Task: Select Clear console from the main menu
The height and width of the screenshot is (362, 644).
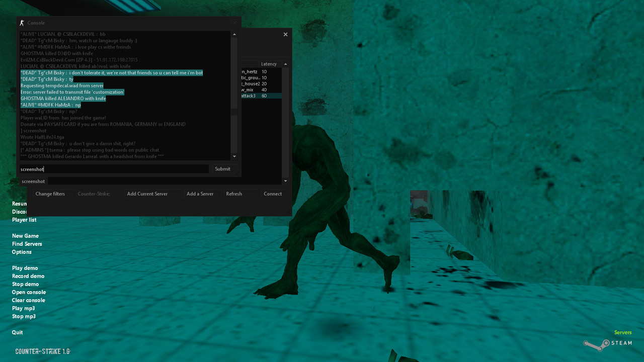Action: (x=29, y=300)
